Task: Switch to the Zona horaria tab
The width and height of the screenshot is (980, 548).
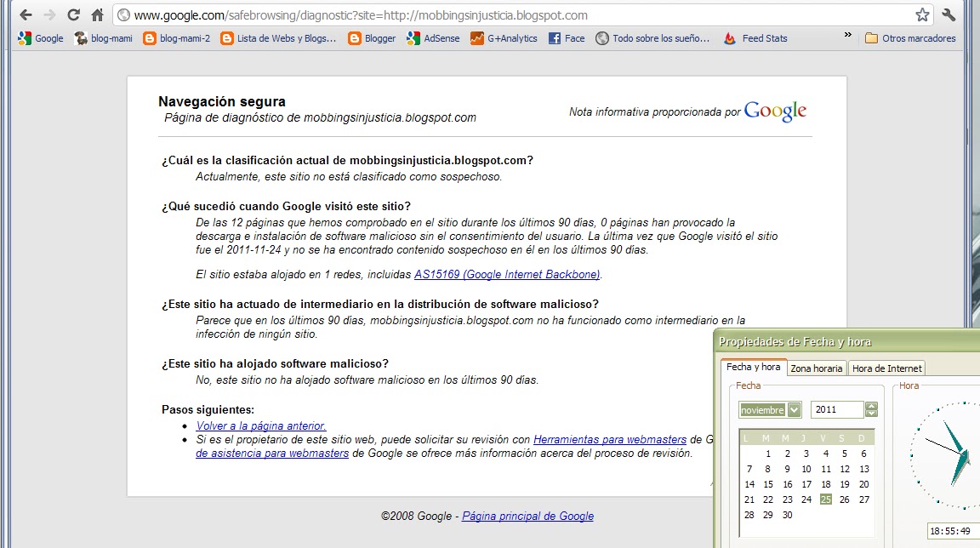Action: pos(817,368)
